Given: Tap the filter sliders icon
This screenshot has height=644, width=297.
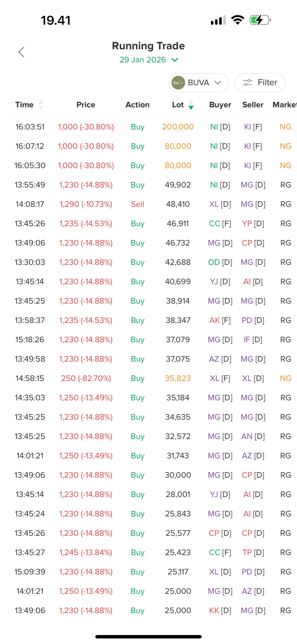Looking at the screenshot, I should [247, 82].
